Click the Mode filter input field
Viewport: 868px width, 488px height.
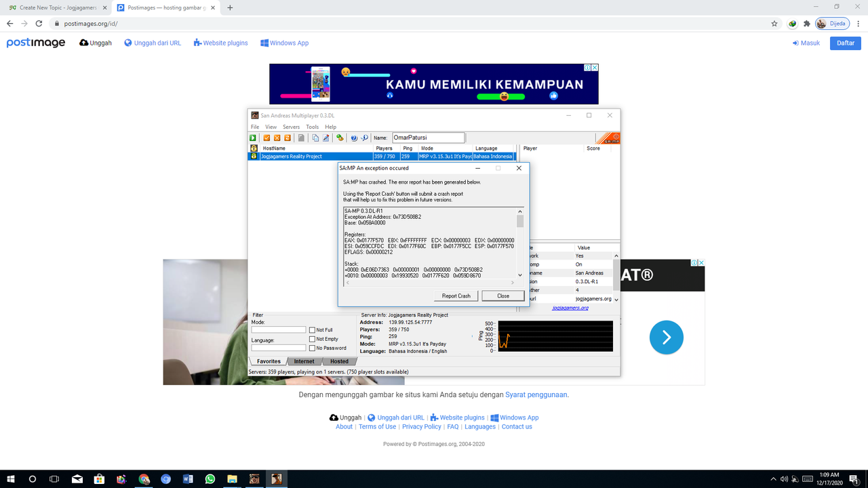click(x=279, y=330)
